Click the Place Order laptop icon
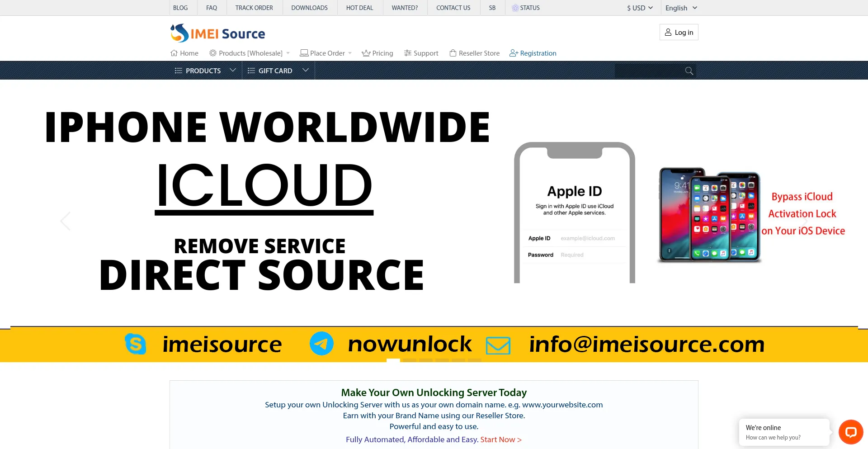Screen dimensions: 868x449 point(304,53)
